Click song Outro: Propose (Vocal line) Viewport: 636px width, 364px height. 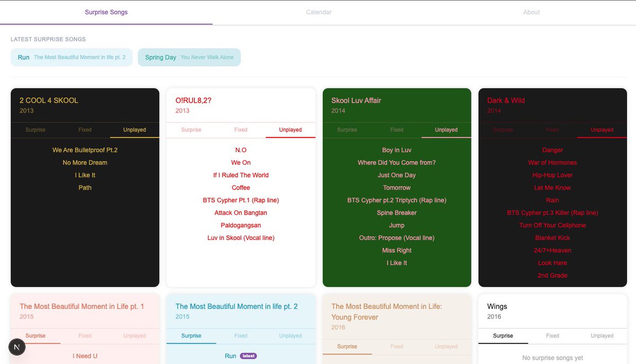[x=397, y=238]
